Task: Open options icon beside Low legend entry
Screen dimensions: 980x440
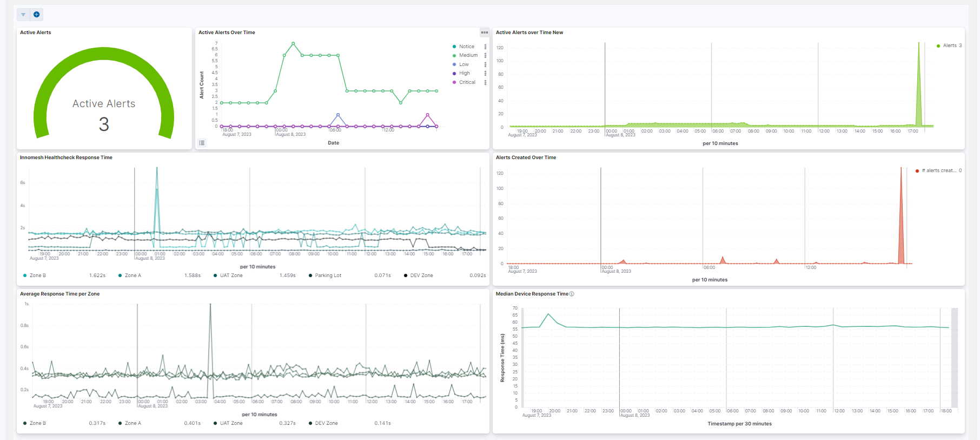Action: click(485, 64)
